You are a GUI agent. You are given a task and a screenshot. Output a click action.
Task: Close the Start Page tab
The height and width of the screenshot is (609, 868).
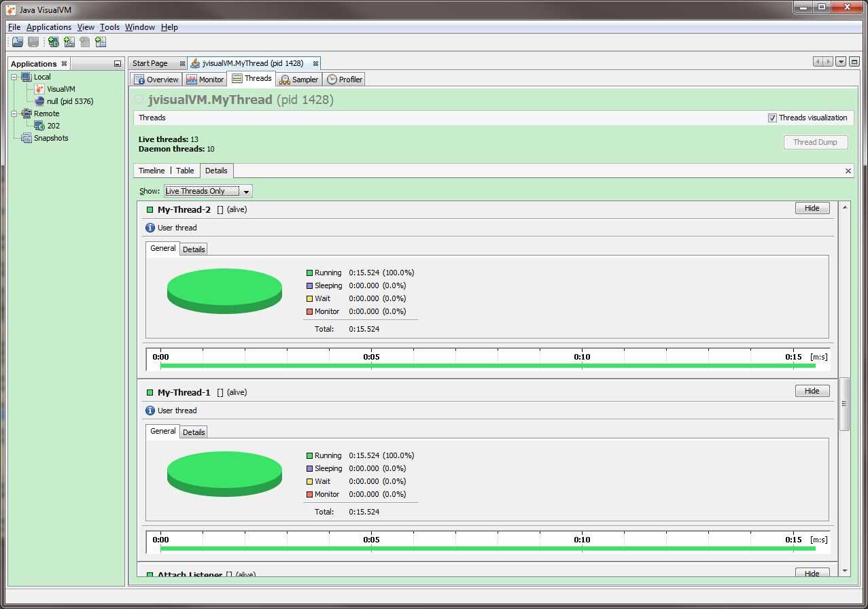click(x=182, y=63)
